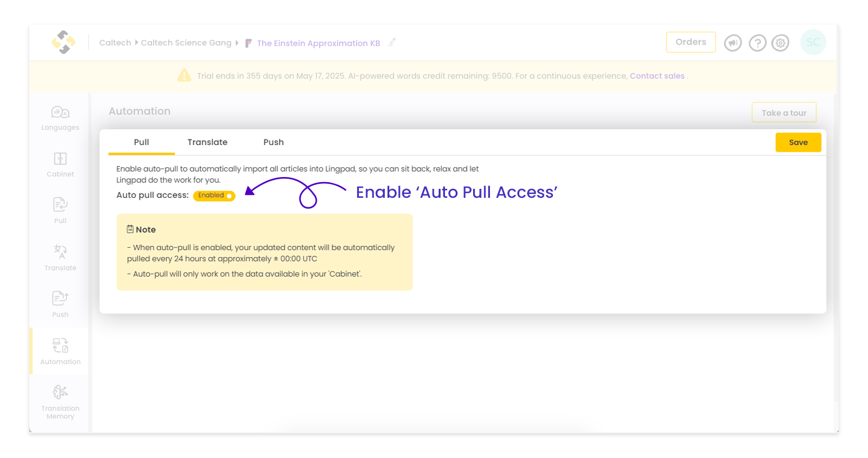The height and width of the screenshot is (458, 868).
Task: Open the help question mark icon
Action: [758, 43]
